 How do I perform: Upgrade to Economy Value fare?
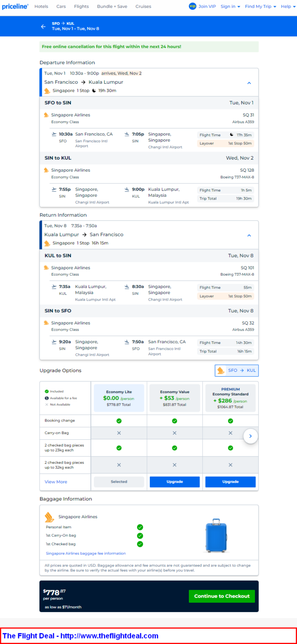pos(175,482)
